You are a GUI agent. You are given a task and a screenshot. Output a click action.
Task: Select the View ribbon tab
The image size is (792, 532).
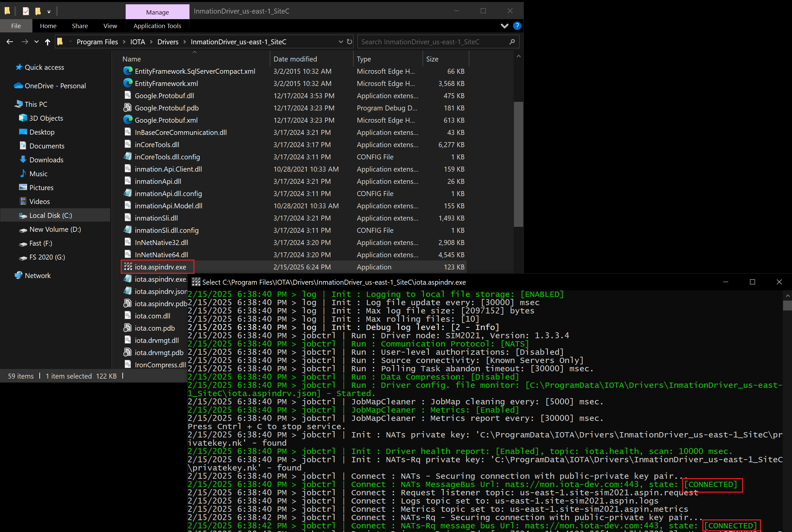tap(110, 26)
